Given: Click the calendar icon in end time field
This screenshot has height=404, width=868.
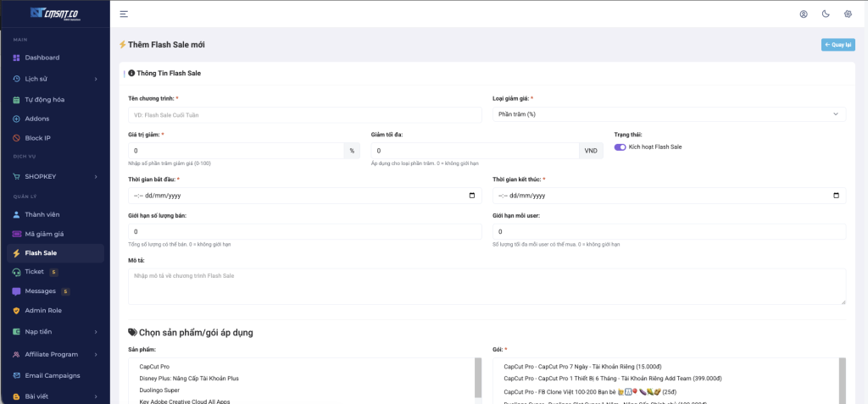Looking at the screenshot, I should [x=837, y=196].
